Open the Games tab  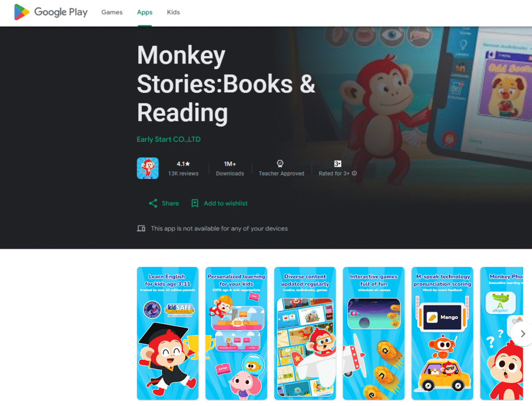pyautogui.click(x=112, y=12)
